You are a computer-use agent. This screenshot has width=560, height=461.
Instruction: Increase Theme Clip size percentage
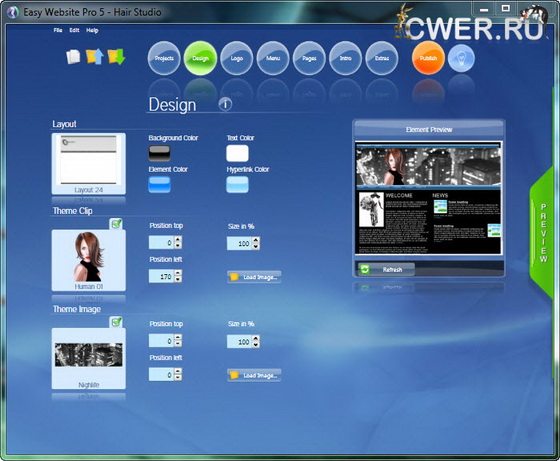pyautogui.click(x=256, y=240)
